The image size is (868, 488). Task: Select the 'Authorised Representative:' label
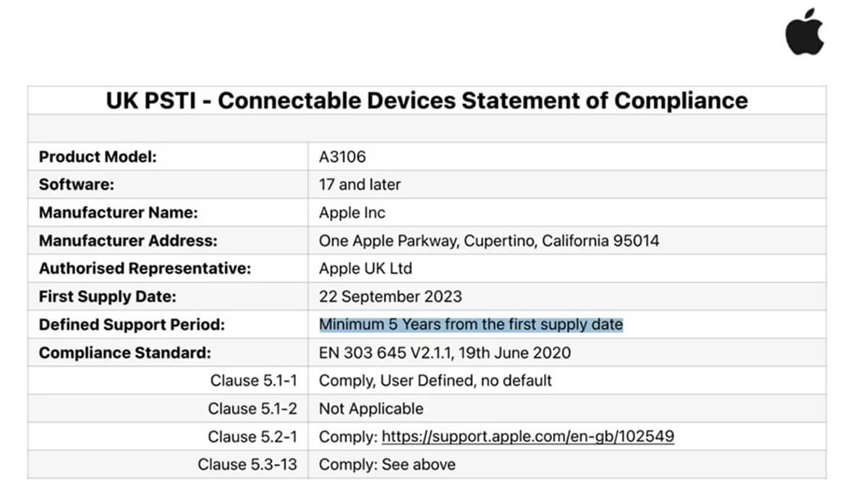click(145, 268)
